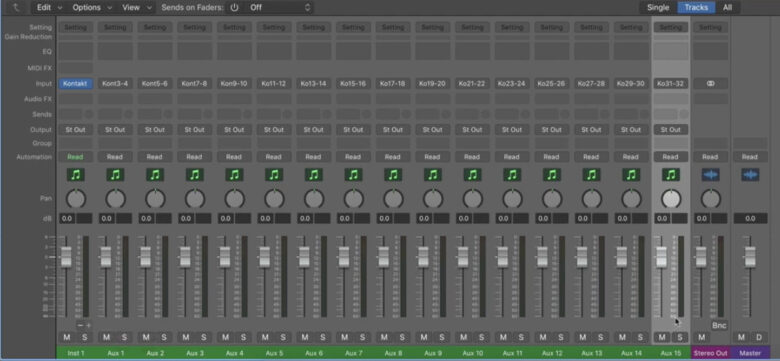Click the Setting button on Inst 1

pyautogui.click(x=76, y=27)
